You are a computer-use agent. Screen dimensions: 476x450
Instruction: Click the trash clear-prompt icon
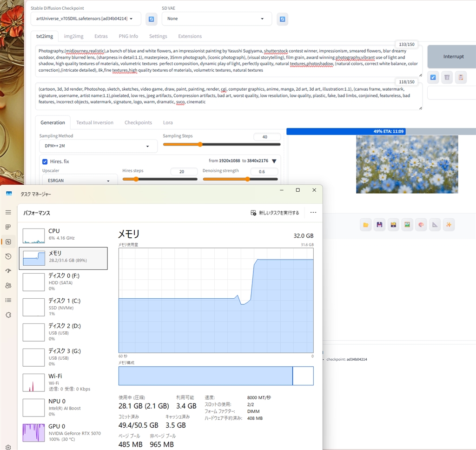[x=447, y=77]
